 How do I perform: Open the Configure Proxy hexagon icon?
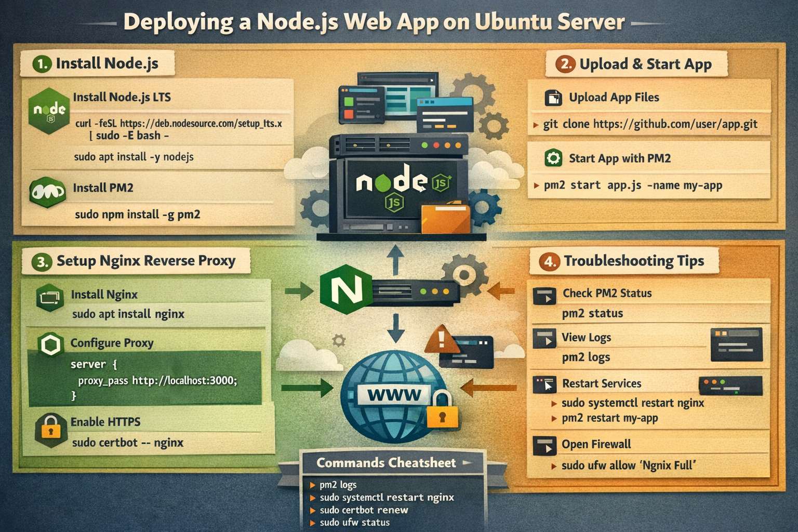(x=50, y=344)
